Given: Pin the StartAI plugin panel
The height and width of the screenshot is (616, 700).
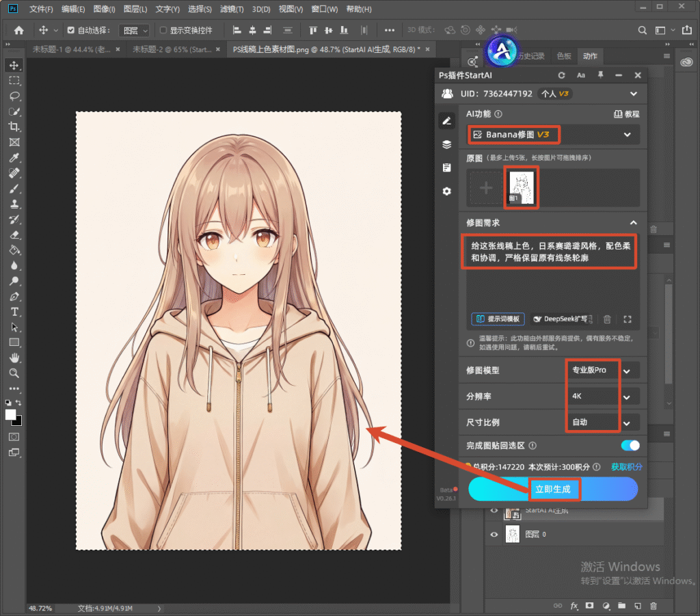Looking at the screenshot, I should [600, 75].
